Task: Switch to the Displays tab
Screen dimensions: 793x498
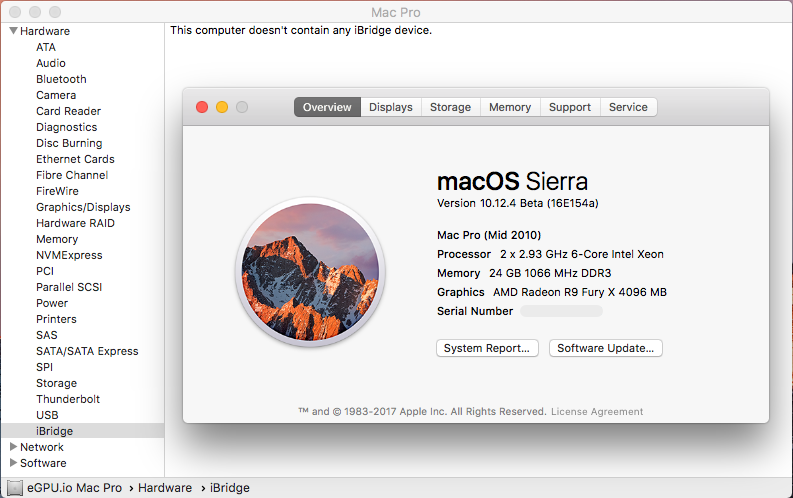Action: click(390, 107)
